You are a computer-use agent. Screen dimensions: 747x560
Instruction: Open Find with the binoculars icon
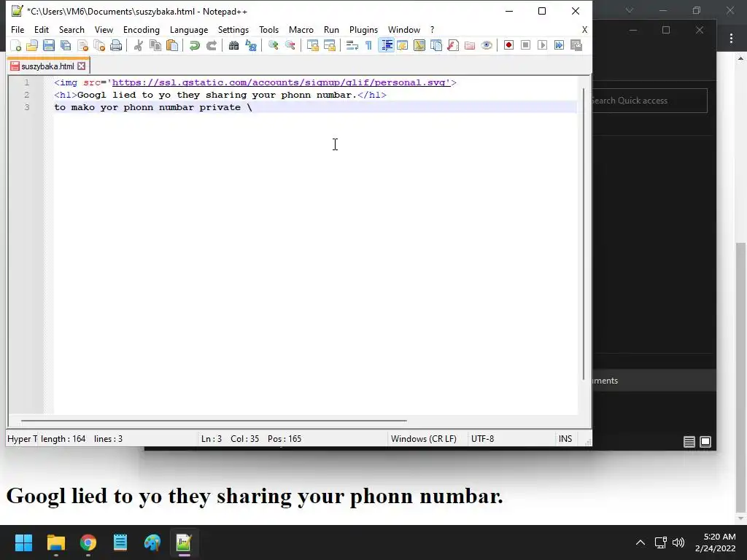click(233, 45)
